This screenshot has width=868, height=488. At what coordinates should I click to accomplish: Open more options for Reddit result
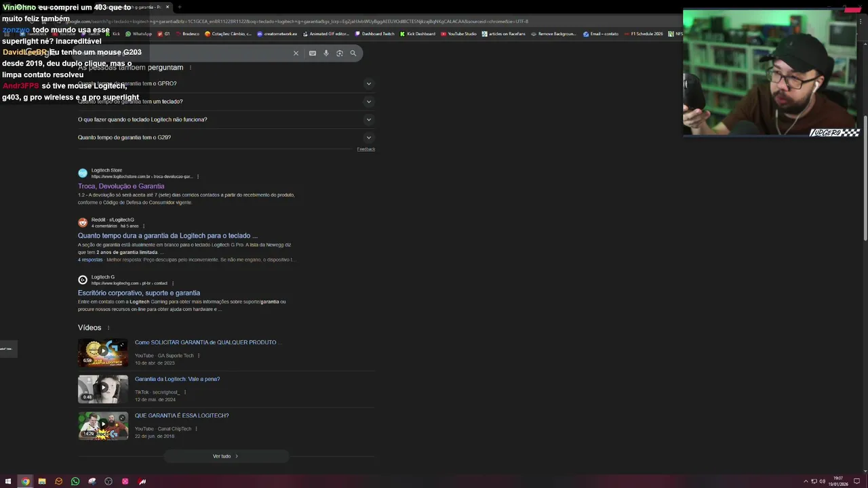(x=144, y=226)
